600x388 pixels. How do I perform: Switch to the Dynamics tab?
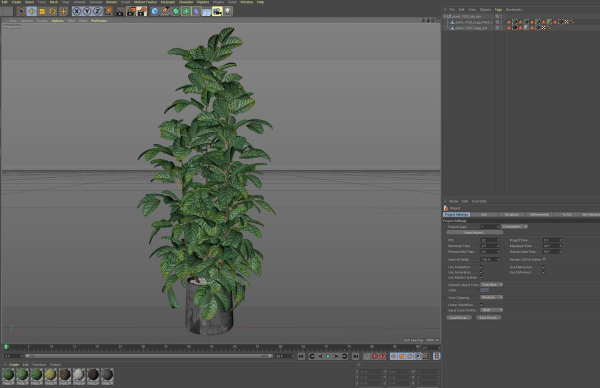[x=511, y=215]
